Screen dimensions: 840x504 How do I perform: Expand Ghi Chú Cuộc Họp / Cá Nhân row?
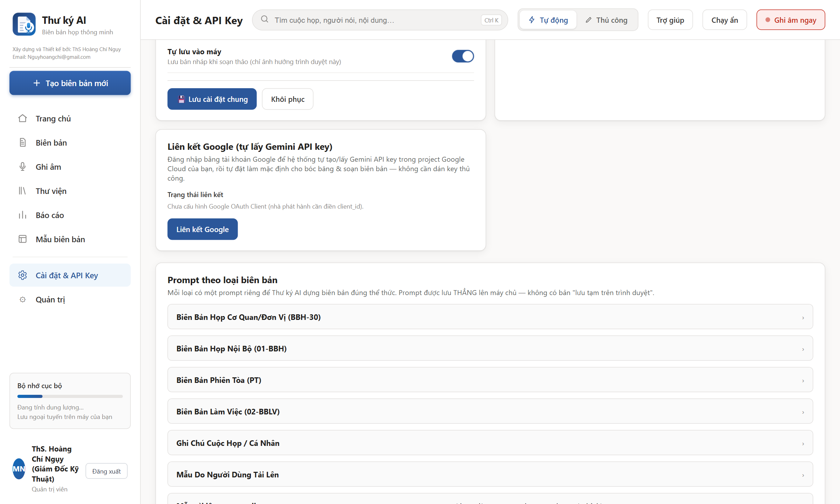[490, 443]
